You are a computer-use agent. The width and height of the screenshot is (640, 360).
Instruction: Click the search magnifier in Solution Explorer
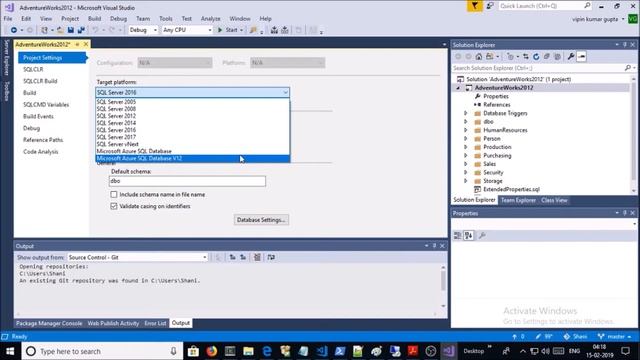click(628, 68)
